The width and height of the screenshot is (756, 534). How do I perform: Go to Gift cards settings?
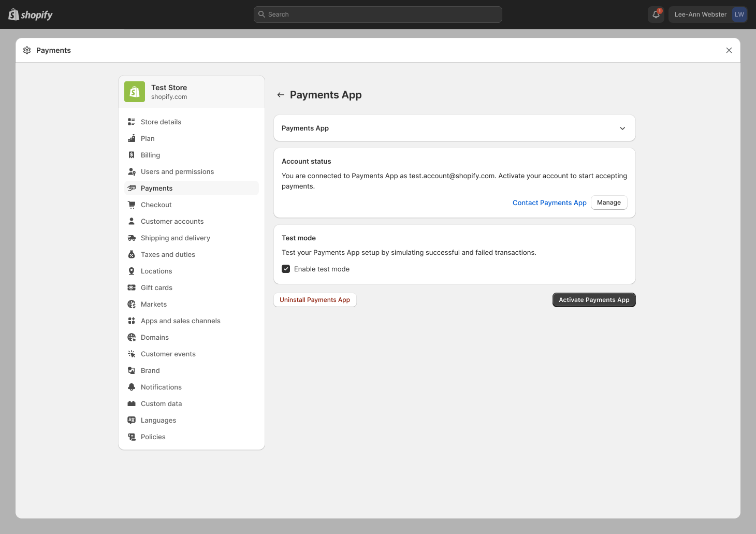point(192,287)
